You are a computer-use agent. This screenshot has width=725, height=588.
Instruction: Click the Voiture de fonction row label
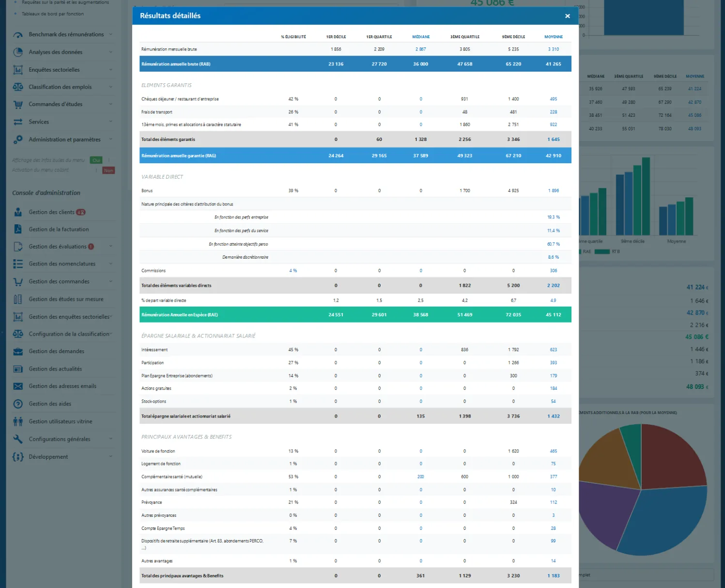click(x=158, y=451)
